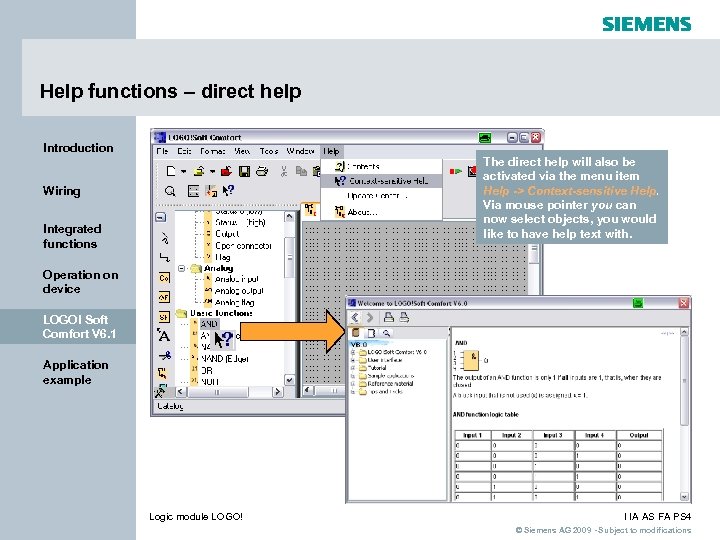Click the green-red transfer arrow toolbar icon

coord(456,171)
